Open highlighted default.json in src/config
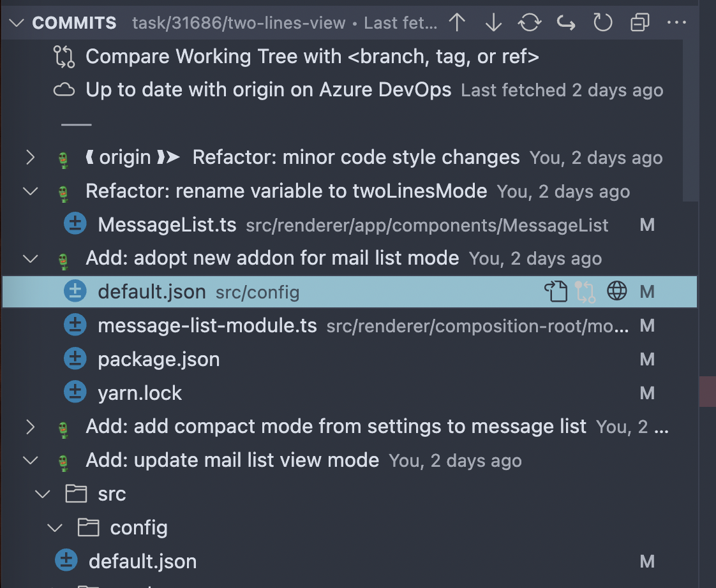The height and width of the screenshot is (588, 716). (x=152, y=291)
